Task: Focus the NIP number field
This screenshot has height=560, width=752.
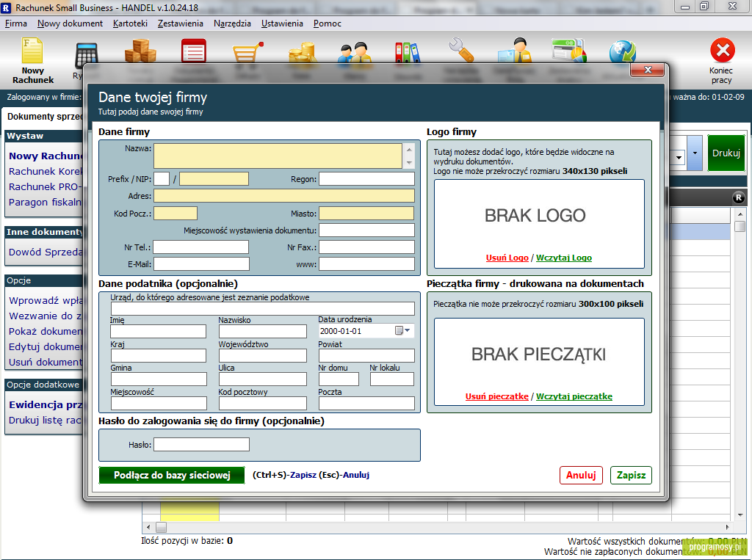Action: (214, 179)
